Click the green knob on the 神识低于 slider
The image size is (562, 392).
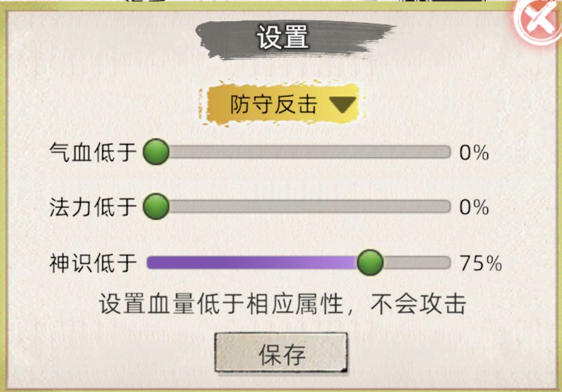click(x=370, y=263)
